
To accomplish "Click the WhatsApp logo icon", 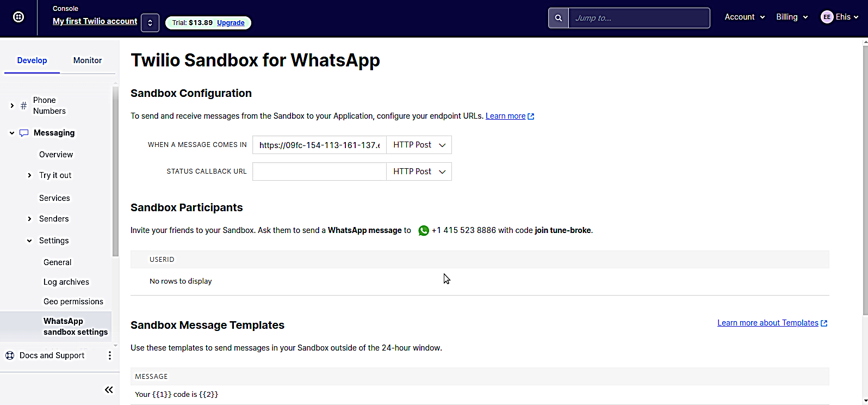I will click(x=424, y=231).
